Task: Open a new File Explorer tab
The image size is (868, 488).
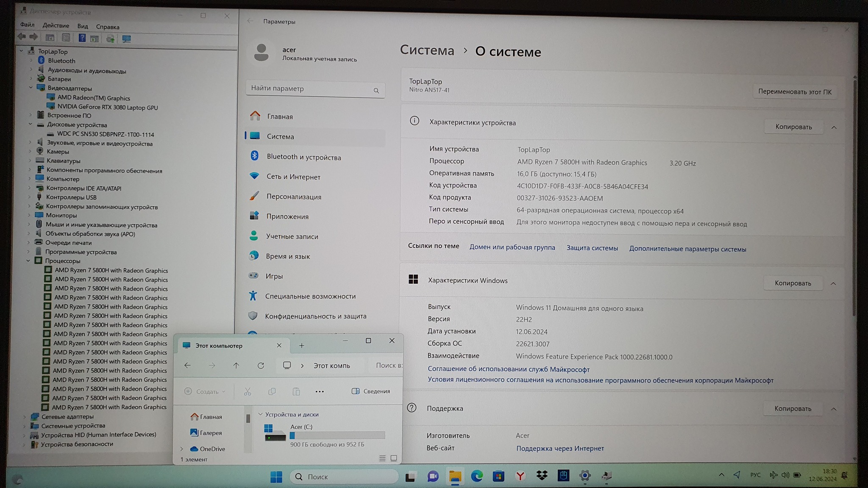Action: pyautogui.click(x=301, y=346)
